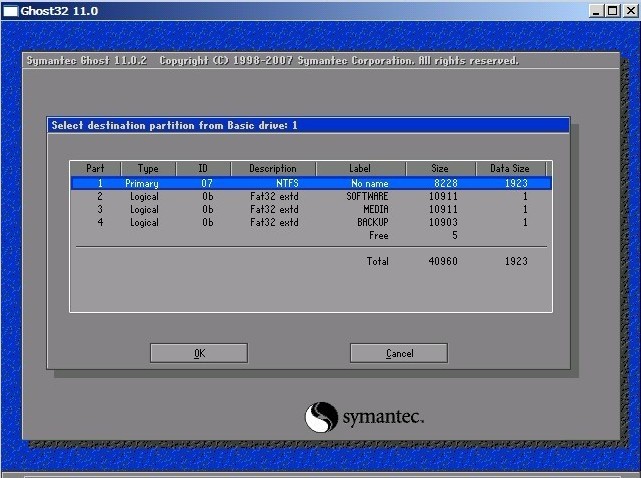Cancel the destination partition selection
Image resolution: width=641 pixels, height=478 pixels.
pos(399,353)
